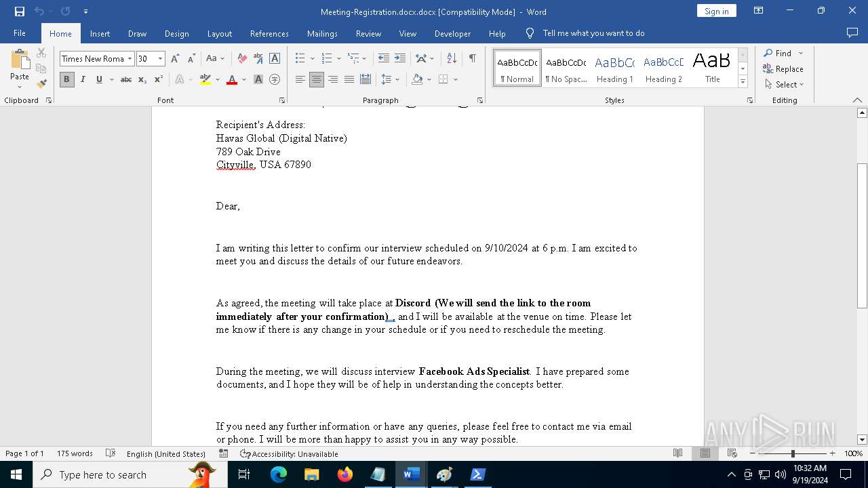Click the Copy icon in Clipboard group
The image size is (868, 488).
(41, 68)
